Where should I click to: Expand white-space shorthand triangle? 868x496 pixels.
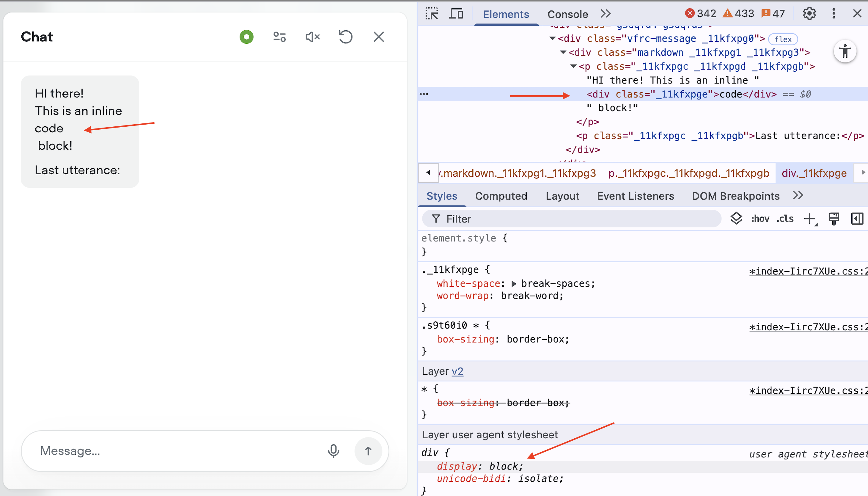[513, 284]
